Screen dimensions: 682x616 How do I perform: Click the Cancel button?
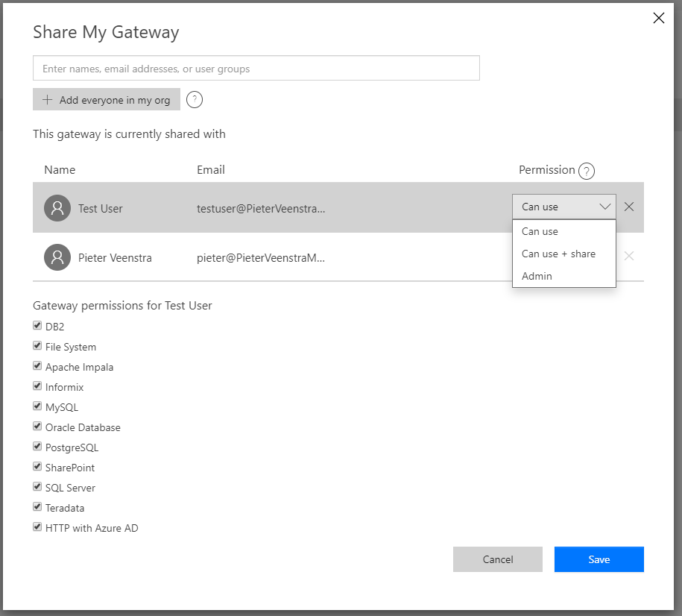point(498,559)
